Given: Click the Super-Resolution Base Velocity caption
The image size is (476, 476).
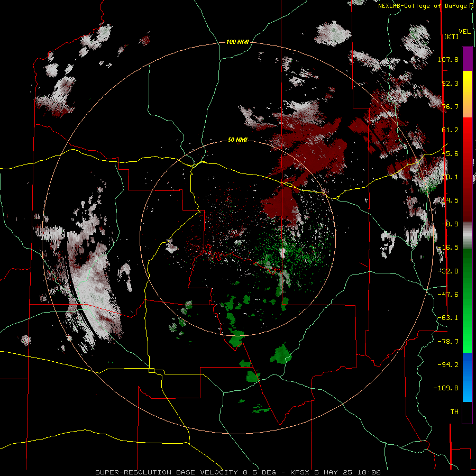Looking at the screenshot, I should (x=237, y=472).
